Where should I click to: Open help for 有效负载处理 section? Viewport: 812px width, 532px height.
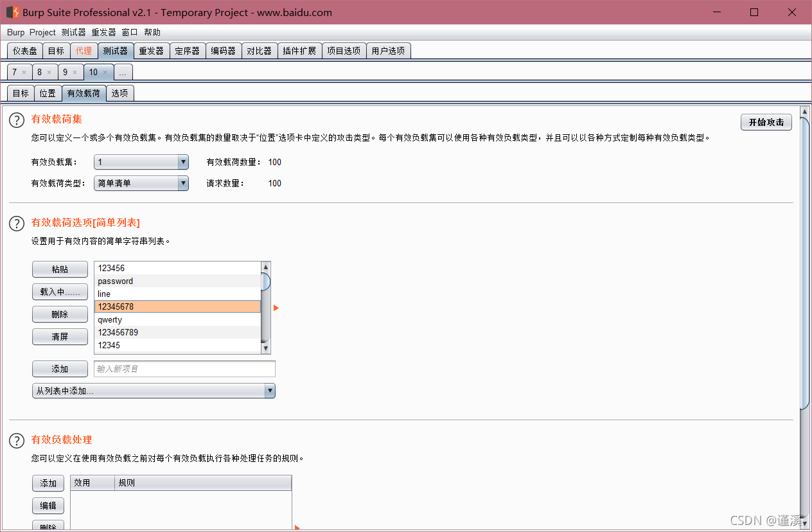(17, 441)
